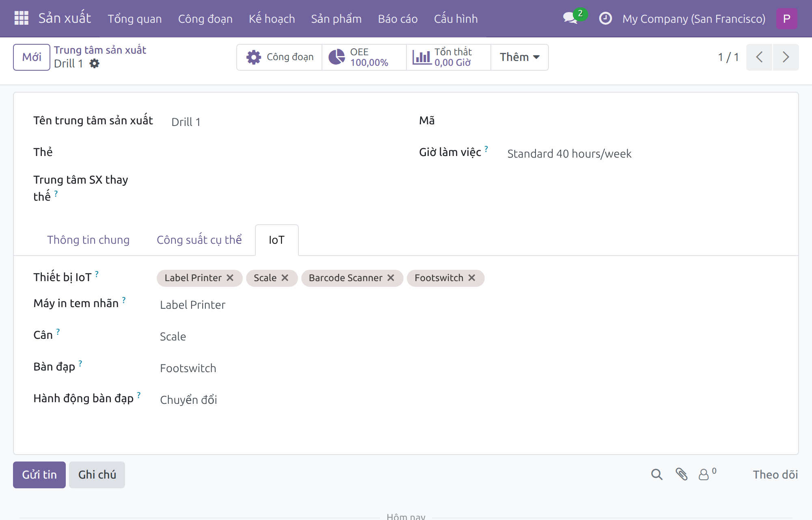Viewport: 812px width, 520px height.
Task: Go to the next record arrow
Action: pyautogui.click(x=786, y=57)
